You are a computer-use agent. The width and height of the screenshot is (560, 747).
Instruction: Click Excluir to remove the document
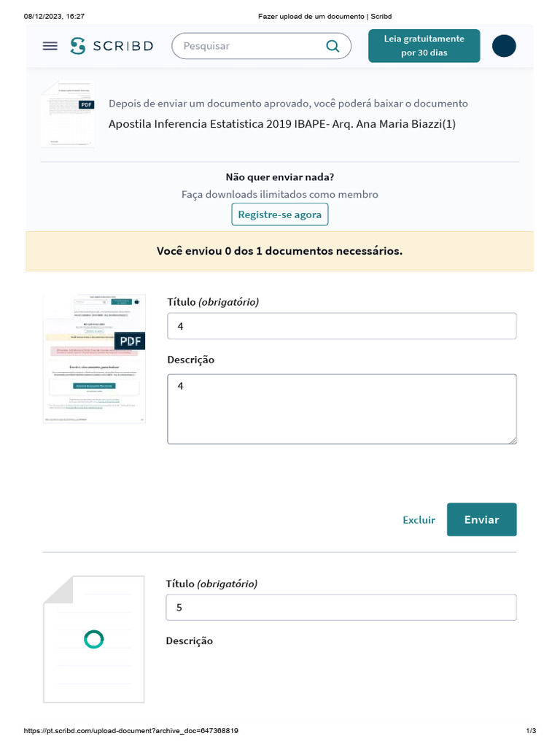(x=419, y=520)
